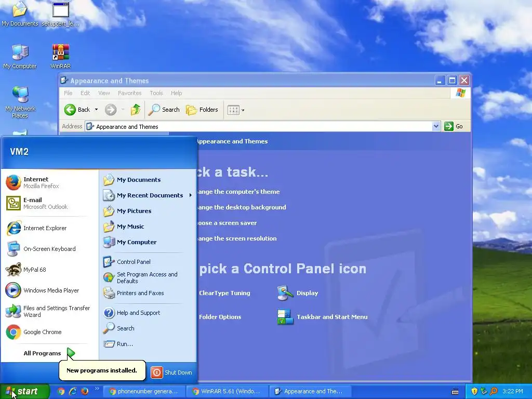Open Mozilla Firefox from the Start menu

[x=49, y=182]
